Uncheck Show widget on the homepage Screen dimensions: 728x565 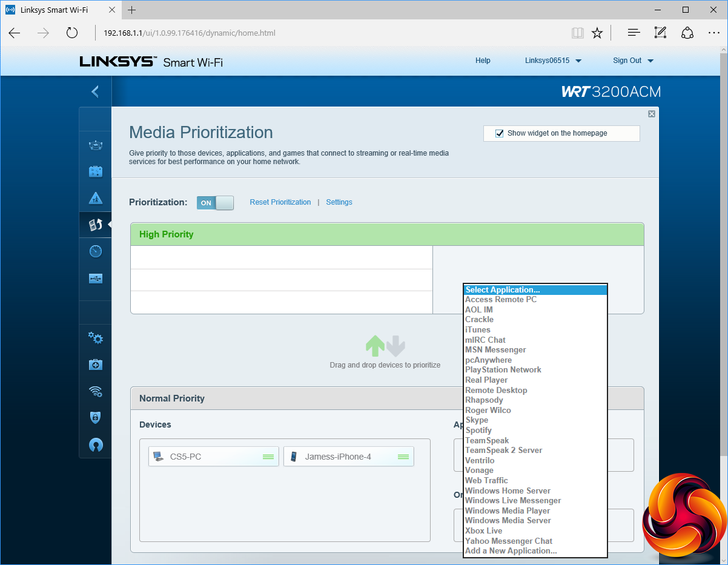click(500, 133)
